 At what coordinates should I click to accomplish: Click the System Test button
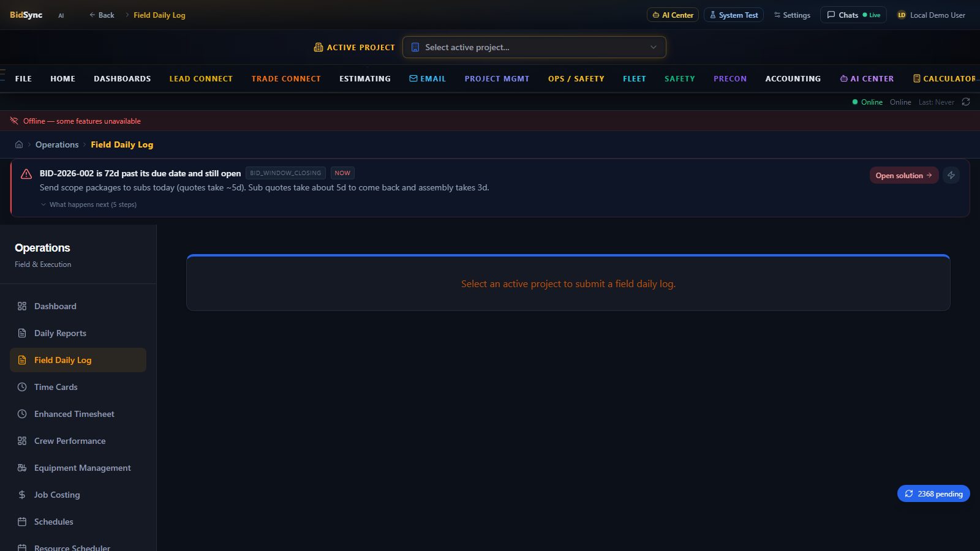click(x=734, y=15)
